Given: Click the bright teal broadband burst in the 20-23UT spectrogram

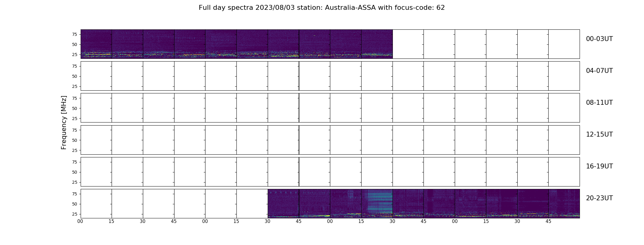Looking at the screenshot, I should point(380,201).
